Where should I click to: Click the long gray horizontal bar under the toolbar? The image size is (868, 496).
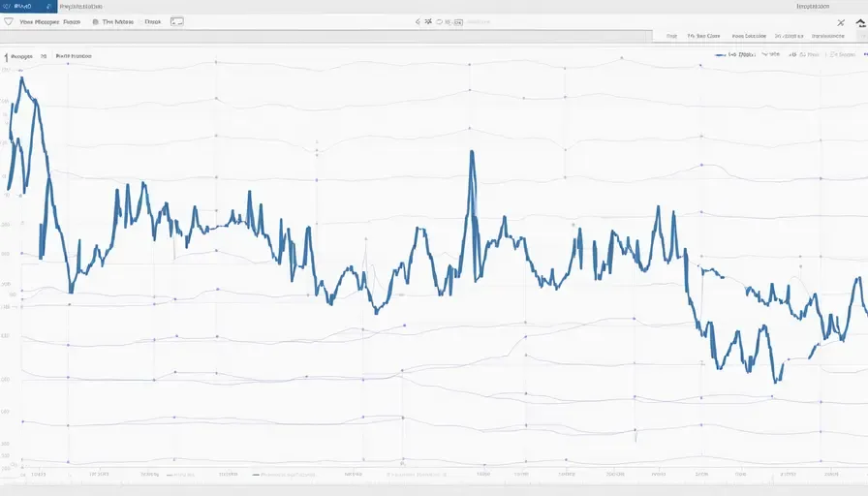coord(323,37)
